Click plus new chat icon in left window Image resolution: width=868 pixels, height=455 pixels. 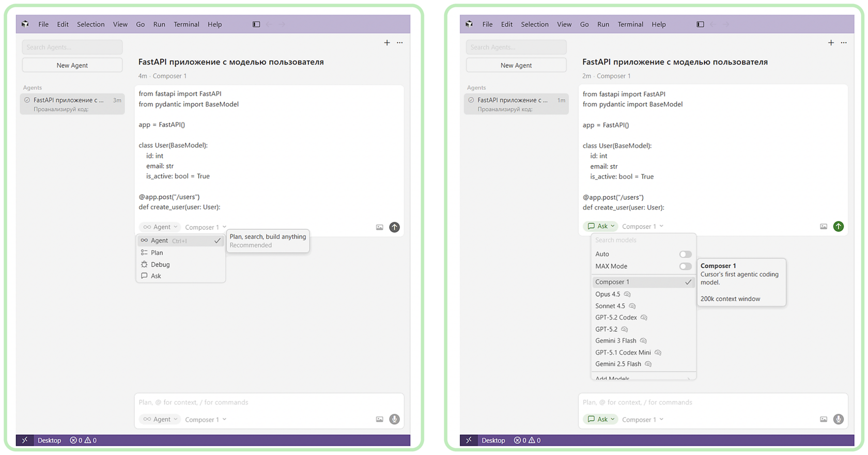[x=387, y=43]
